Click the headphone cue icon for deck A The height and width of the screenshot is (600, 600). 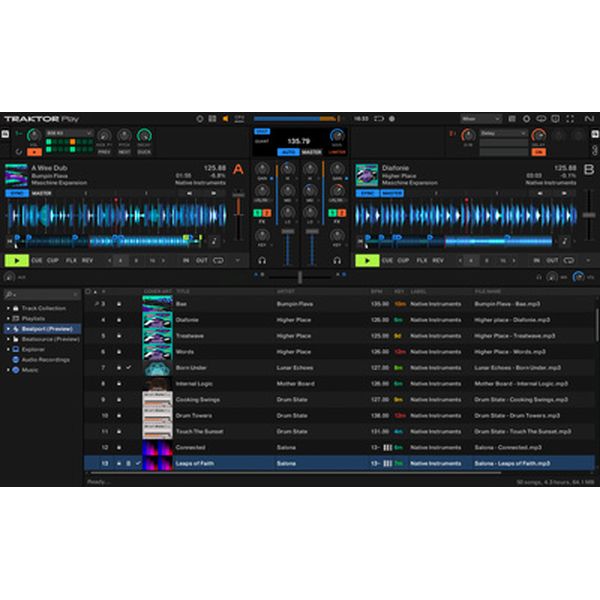pyautogui.click(x=261, y=261)
